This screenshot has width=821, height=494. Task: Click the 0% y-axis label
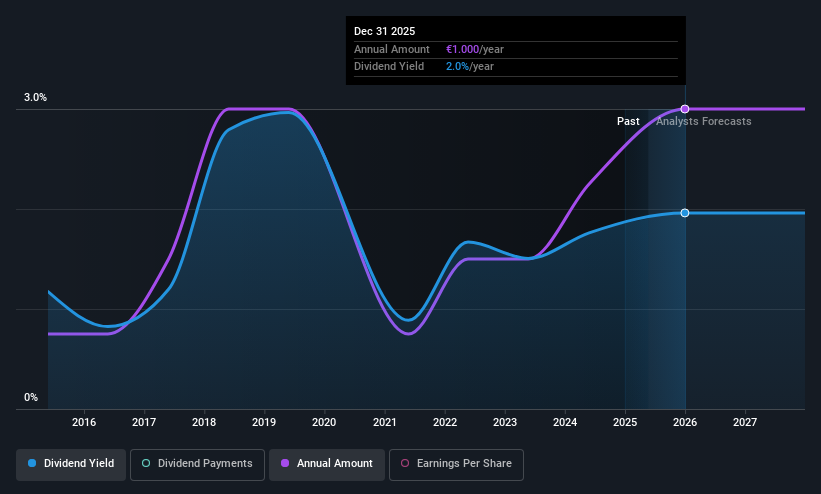pyautogui.click(x=31, y=398)
